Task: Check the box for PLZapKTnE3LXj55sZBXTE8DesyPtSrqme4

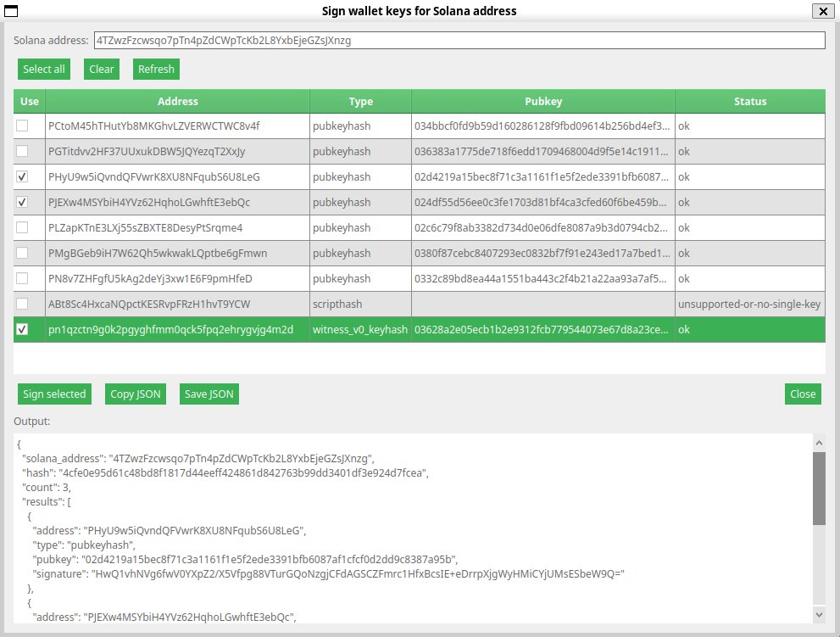Action: click(x=22, y=227)
